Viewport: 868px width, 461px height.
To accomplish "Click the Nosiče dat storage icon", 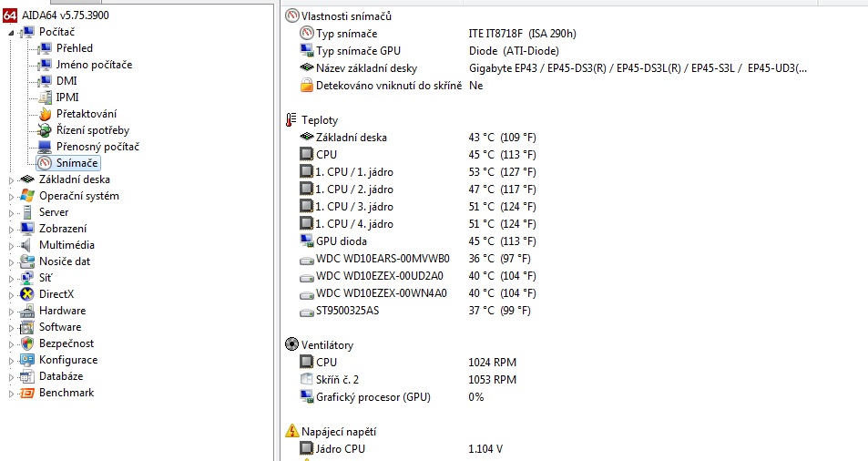I will click(x=26, y=261).
